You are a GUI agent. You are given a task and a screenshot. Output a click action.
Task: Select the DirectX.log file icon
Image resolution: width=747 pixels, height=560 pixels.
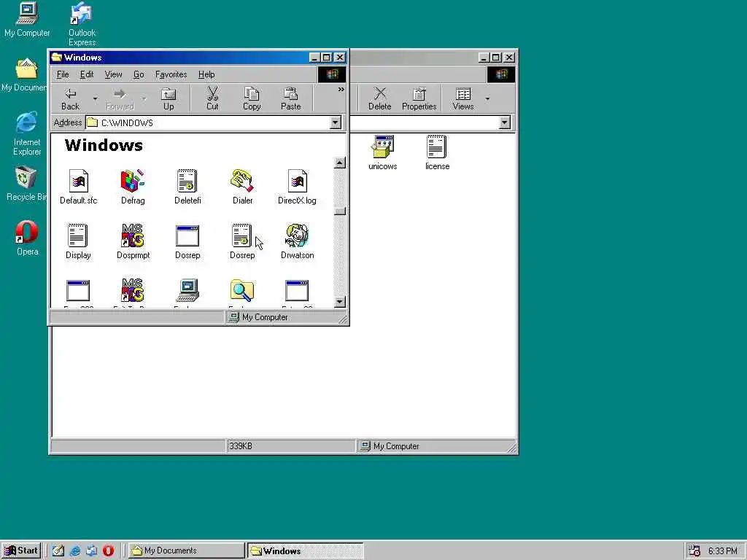tap(298, 181)
